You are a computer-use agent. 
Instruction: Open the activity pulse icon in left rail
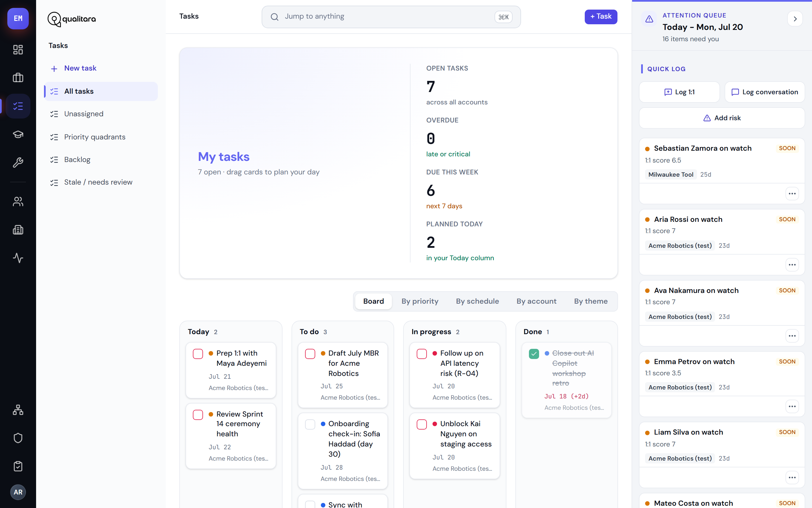point(18,258)
